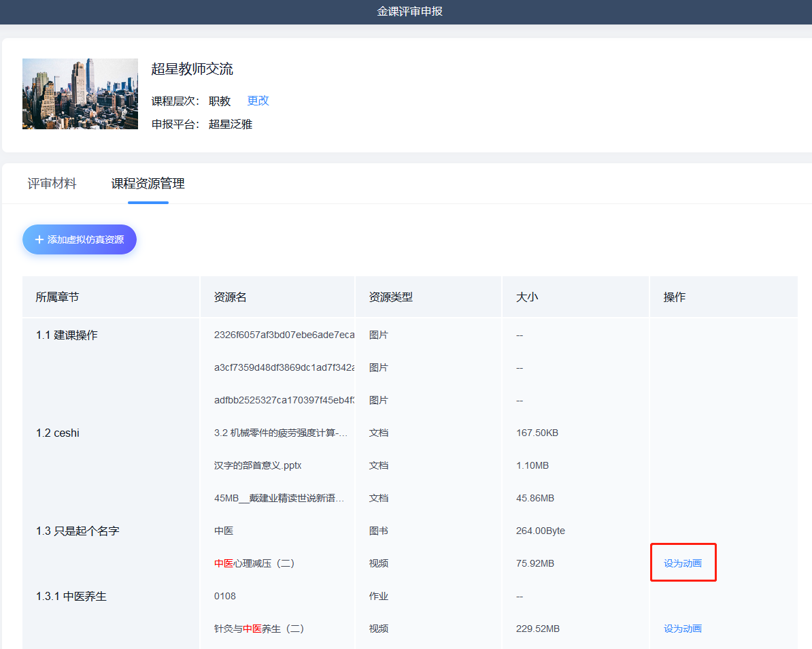Select chapter 1.1 建课操作

(x=67, y=335)
